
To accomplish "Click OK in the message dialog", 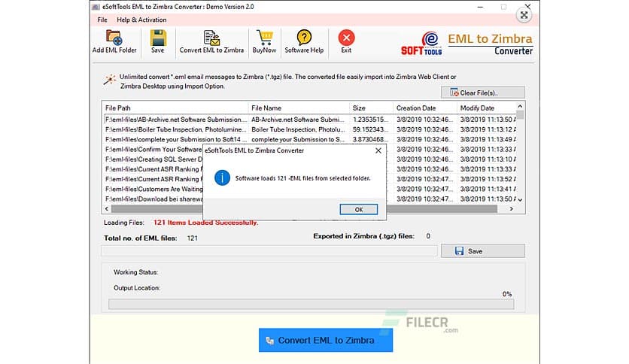I will 359,209.
